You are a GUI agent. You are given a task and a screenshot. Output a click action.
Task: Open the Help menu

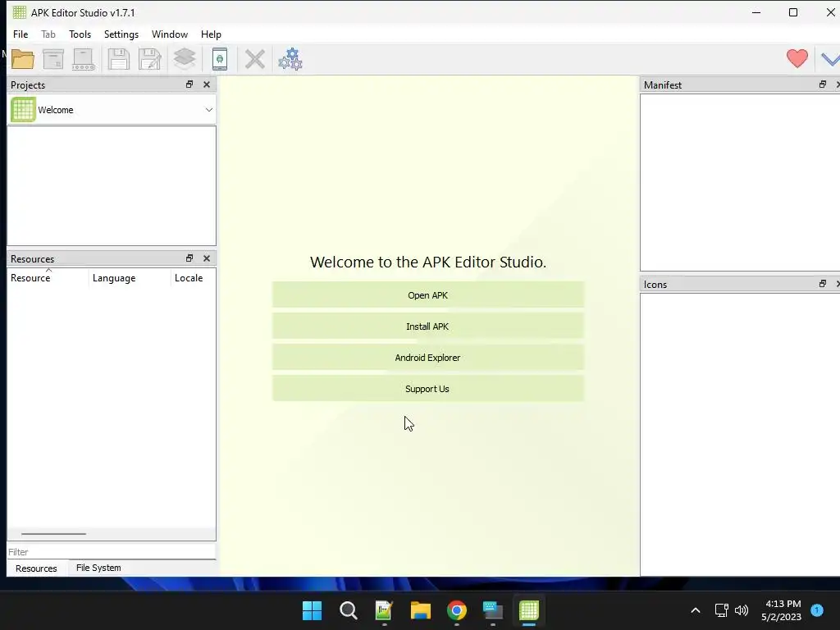point(211,34)
